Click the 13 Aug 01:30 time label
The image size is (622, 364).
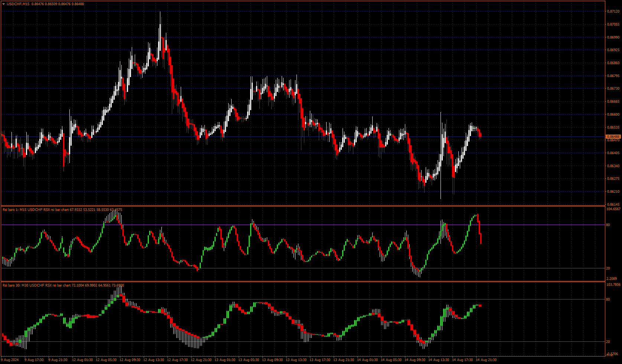(225, 360)
